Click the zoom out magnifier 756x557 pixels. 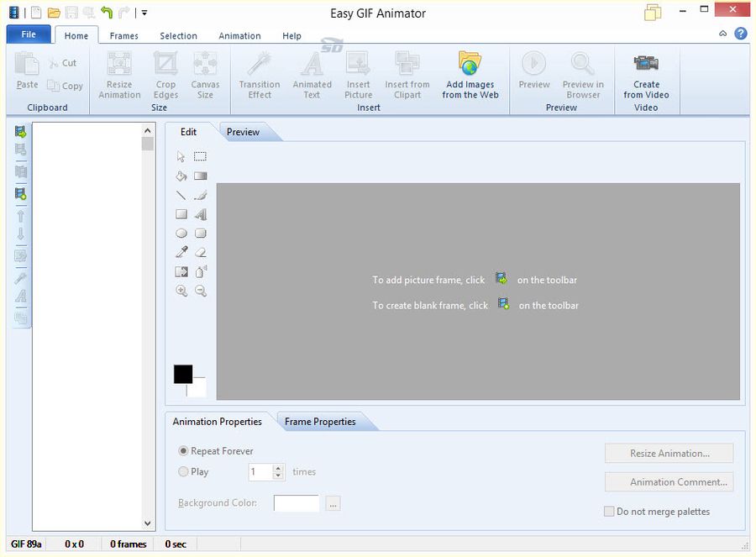click(201, 291)
